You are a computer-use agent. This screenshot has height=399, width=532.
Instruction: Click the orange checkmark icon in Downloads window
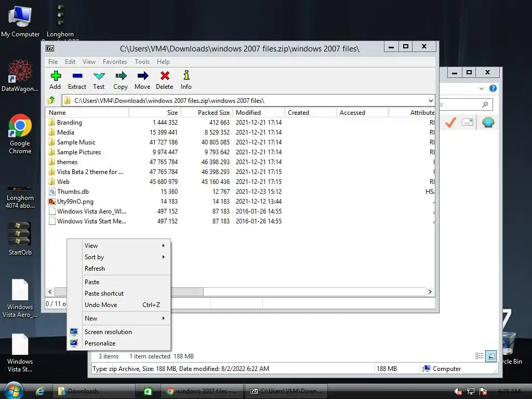[x=450, y=123]
